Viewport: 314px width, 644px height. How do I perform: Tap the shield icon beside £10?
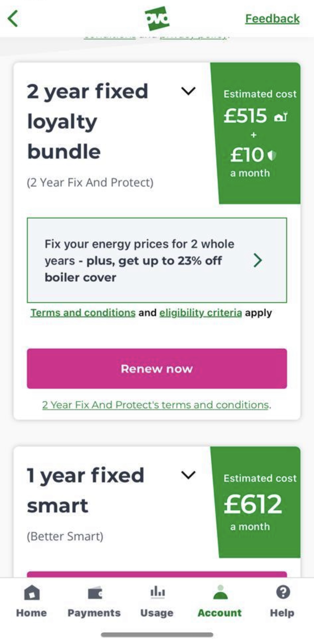[x=272, y=155]
